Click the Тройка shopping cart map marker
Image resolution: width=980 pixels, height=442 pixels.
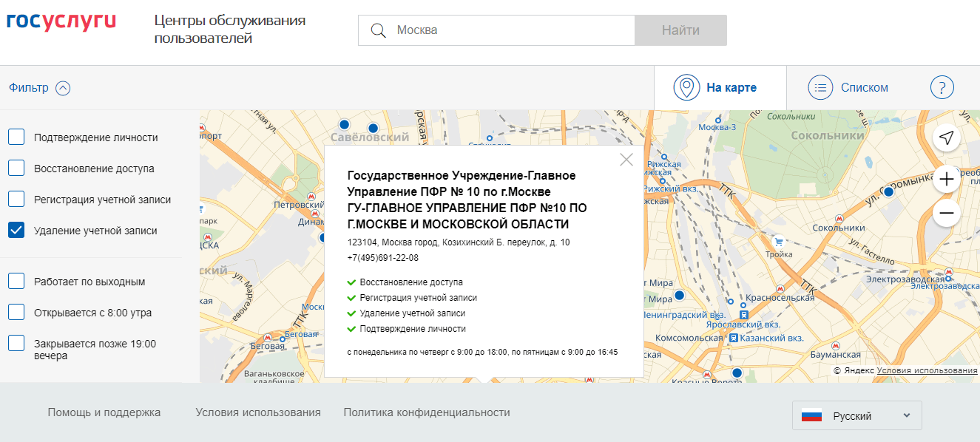(778, 242)
